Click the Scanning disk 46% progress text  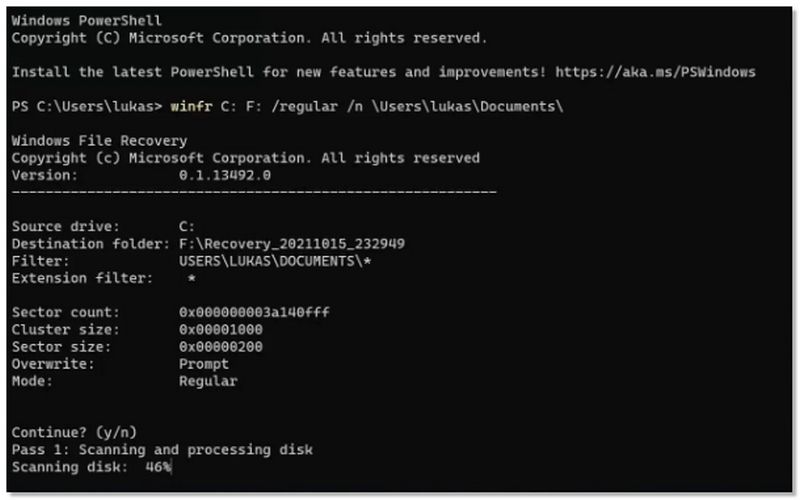92,466
